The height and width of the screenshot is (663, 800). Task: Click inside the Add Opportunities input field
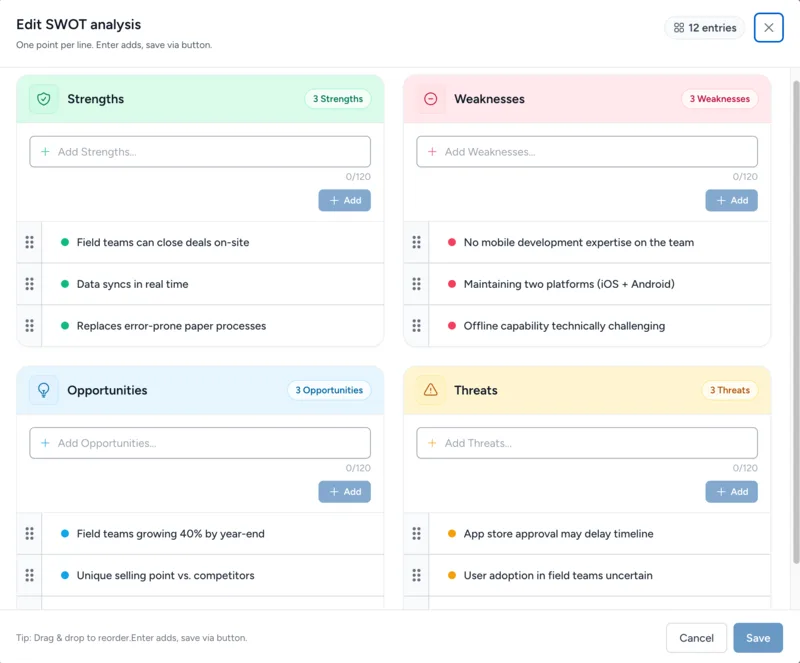point(200,442)
